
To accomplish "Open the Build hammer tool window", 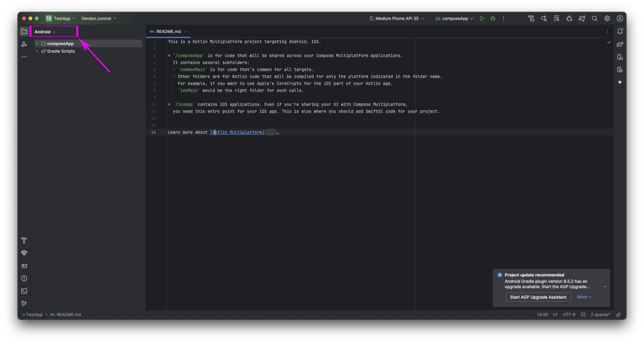I will coord(24,240).
